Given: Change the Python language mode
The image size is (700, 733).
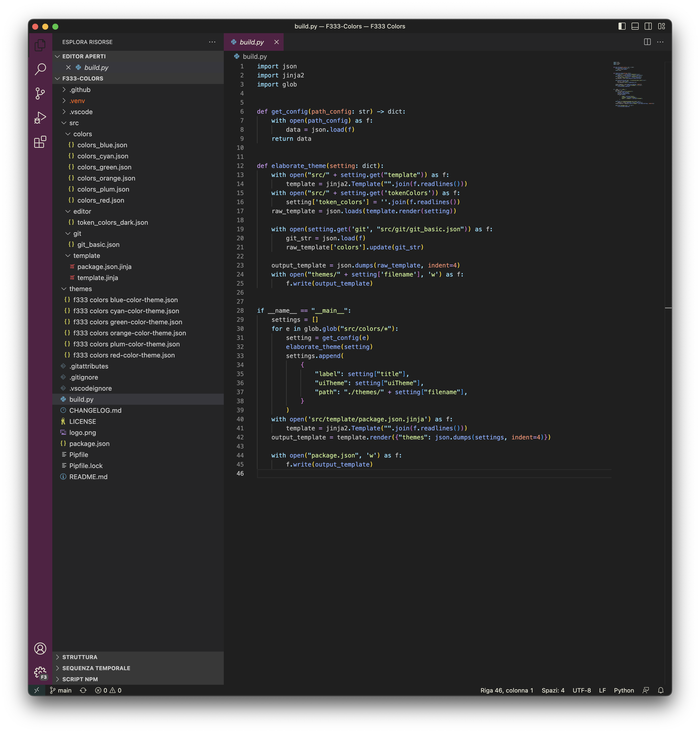Looking at the screenshot, I should (x=624, y=690).
